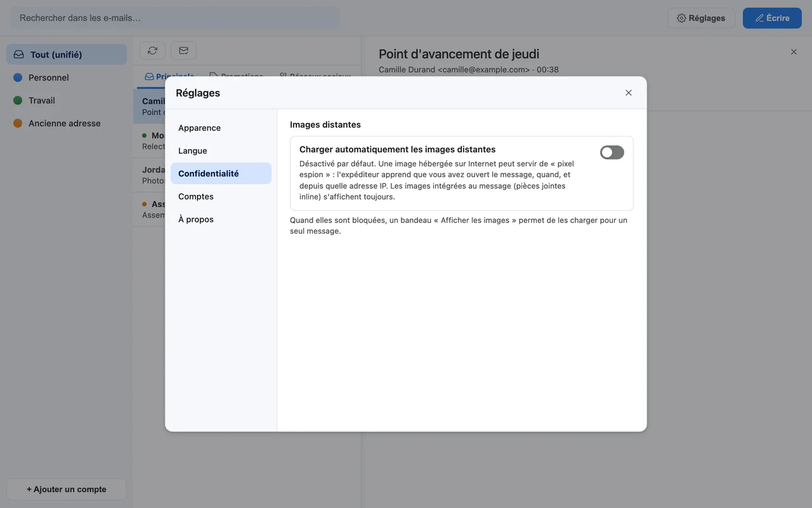The width and height of the screenshot is (812, 508).
Task: Select the green Travail account
Action: [67, 100]
